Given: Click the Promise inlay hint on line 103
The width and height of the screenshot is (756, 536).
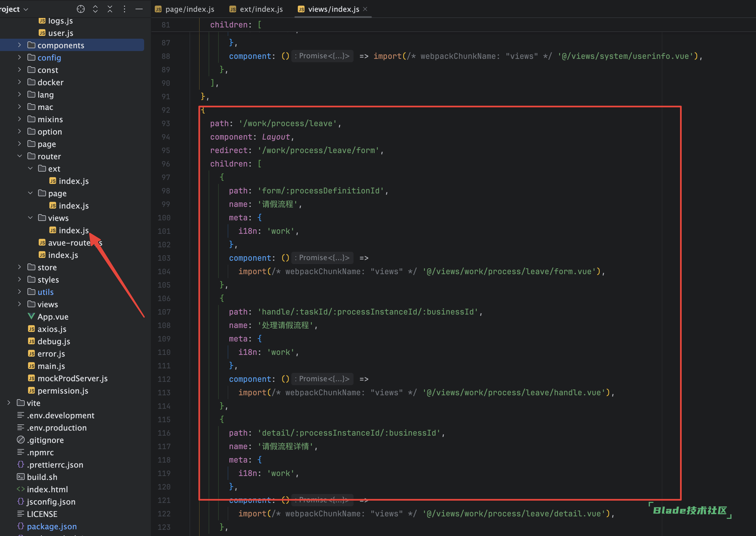Looking at the screenshot, I should (322, 258).
